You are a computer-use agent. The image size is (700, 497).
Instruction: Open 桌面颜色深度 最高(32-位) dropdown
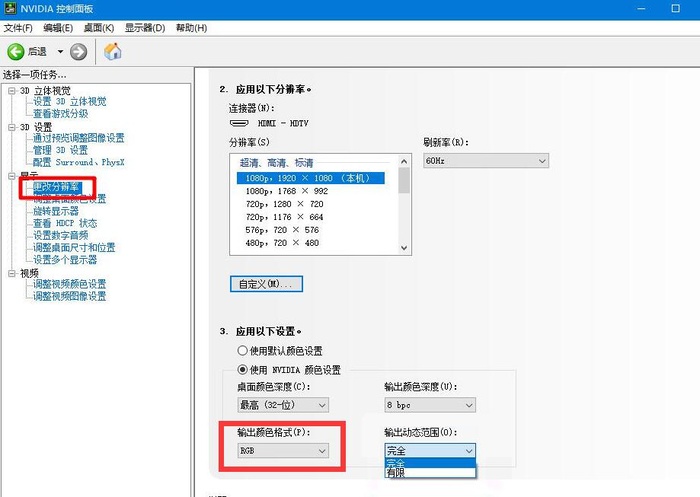click(283, 405)
